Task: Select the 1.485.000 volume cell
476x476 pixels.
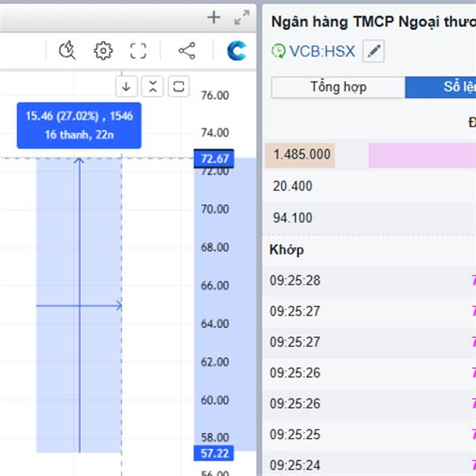Action: [300, 155]
